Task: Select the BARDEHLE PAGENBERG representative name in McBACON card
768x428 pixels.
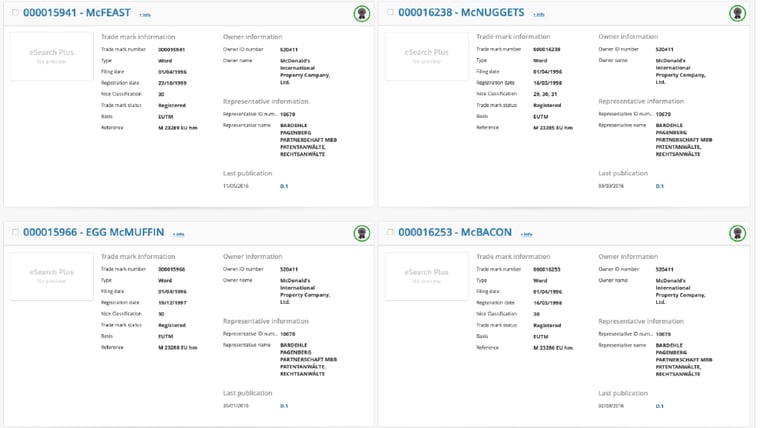Action: [684, 359]
